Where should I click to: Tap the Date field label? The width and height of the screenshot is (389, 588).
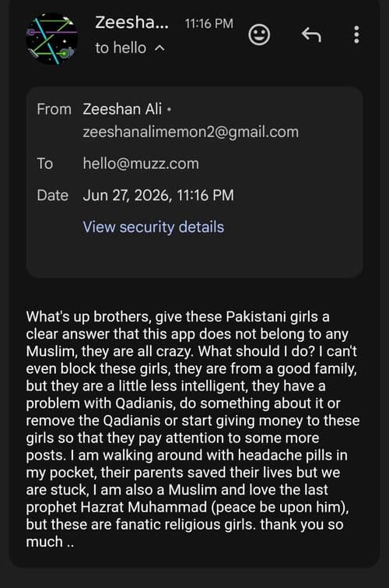click(x=52, y=195)
